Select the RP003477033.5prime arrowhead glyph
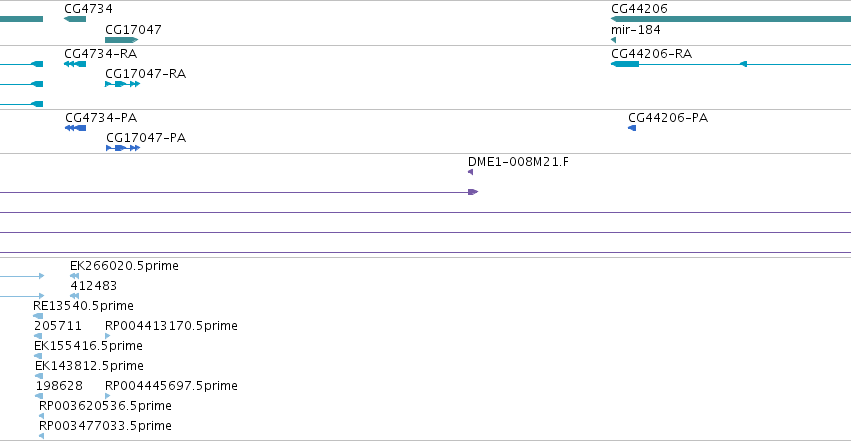Viewport: 851px width, 441px height. click(41, 436)
